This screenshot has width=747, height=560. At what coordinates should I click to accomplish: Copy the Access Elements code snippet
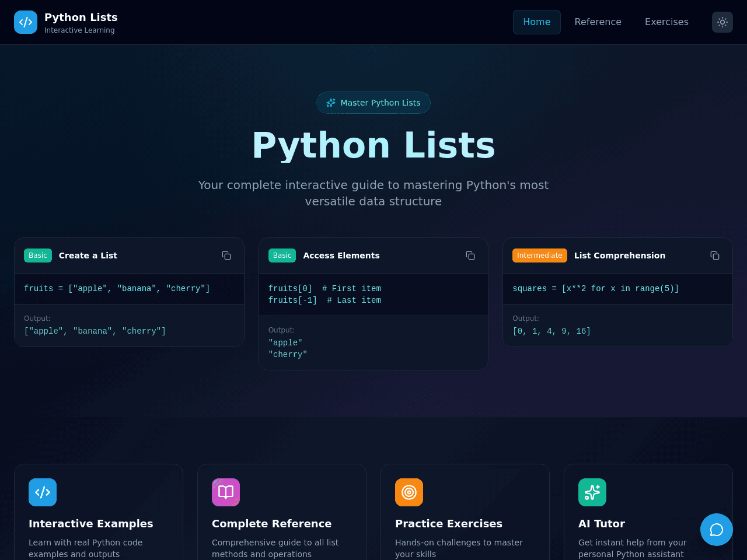pos(470,256)
